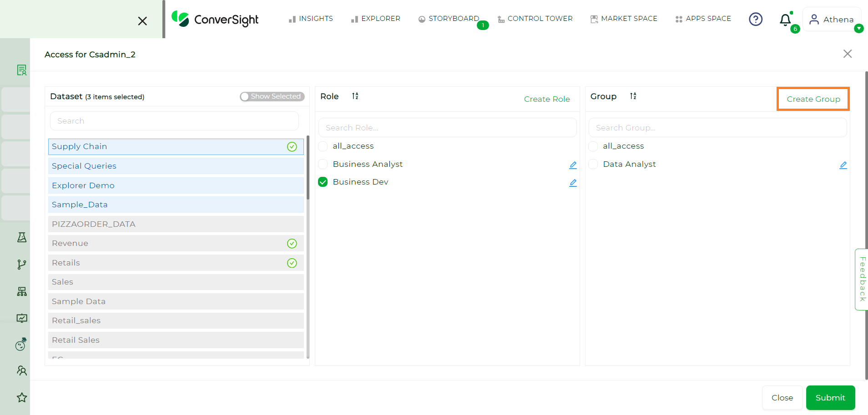868x415 pixels.
Task: Open the Athena user dropdown arrow
Action: 859,29
